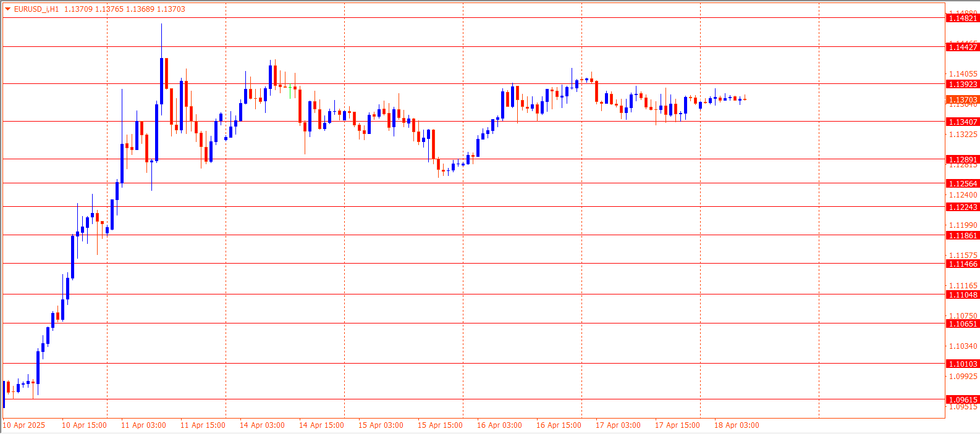Viewport: 980px width, 434px height.
Task: Click the 1.10750 value on price scale
Action: pyautogui.click(x=963, y=316)
